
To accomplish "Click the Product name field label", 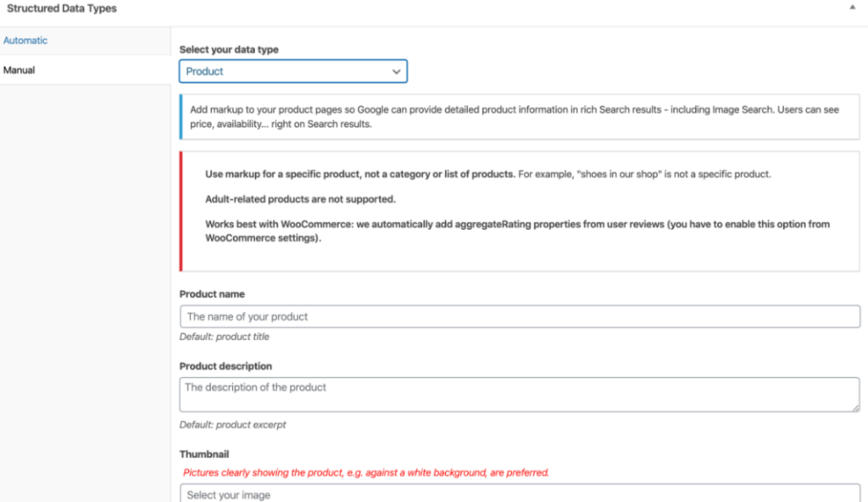I will coord(210,294).
